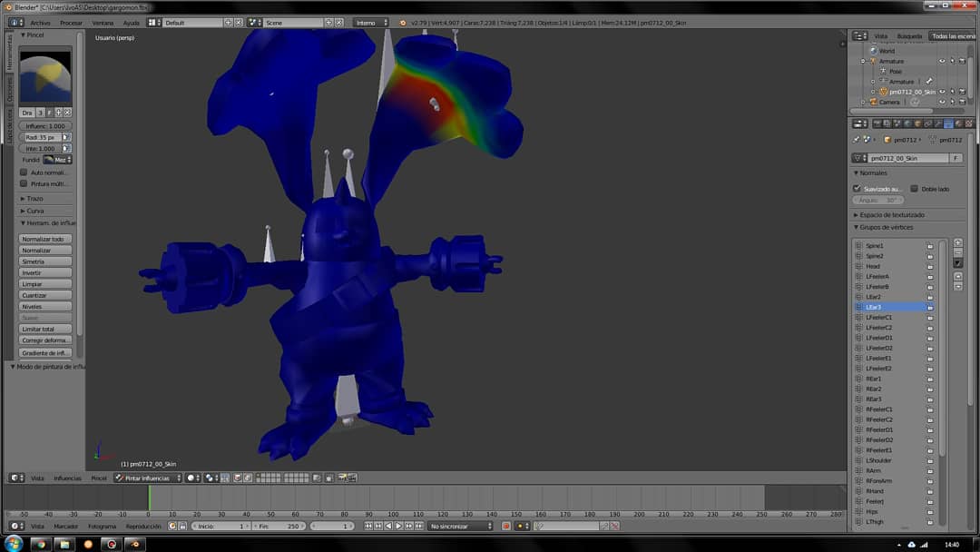Open the 3D view editor type icon
The width and height of the screenshot is (980, 552).
[x=17, y=478]
